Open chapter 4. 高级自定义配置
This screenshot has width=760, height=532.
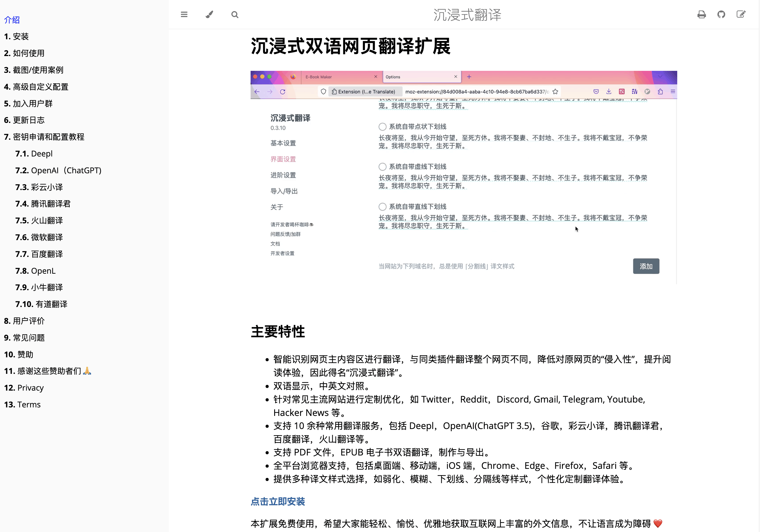[36, 87]
